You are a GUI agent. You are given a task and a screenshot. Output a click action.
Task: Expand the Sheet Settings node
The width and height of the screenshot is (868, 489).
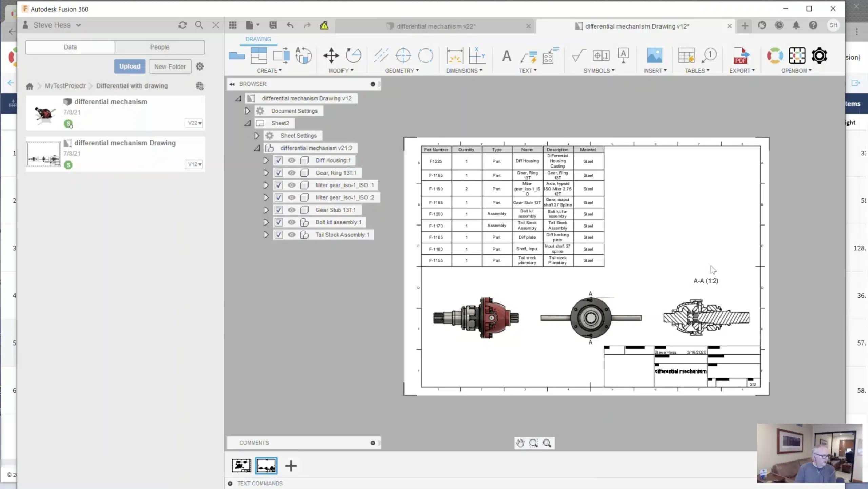(x=257, y=136)
